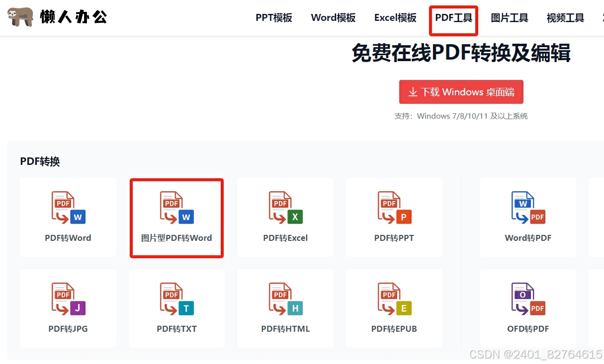The width and height of the screenshot is (604, 364).
Task: Click the download arrow icon in red button
Action: click(x=413, y=92)
